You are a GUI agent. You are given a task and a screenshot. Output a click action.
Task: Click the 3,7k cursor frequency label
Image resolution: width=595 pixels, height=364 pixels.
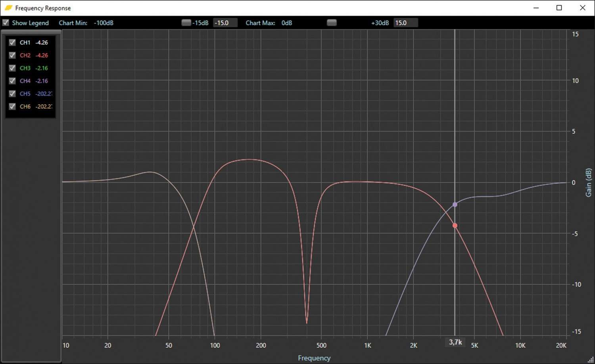click(x=455, y=342)
